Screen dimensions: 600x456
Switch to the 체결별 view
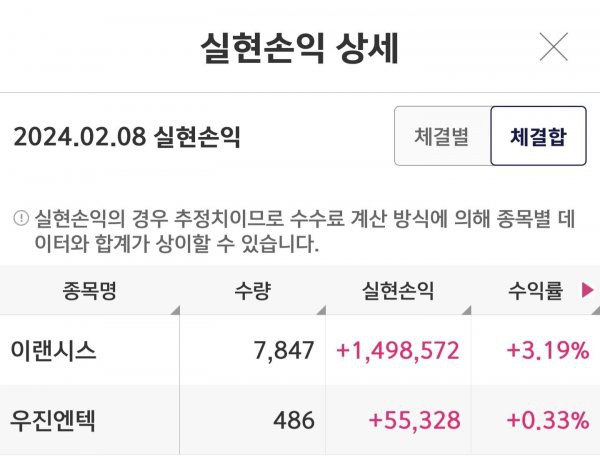click(442, 136)
